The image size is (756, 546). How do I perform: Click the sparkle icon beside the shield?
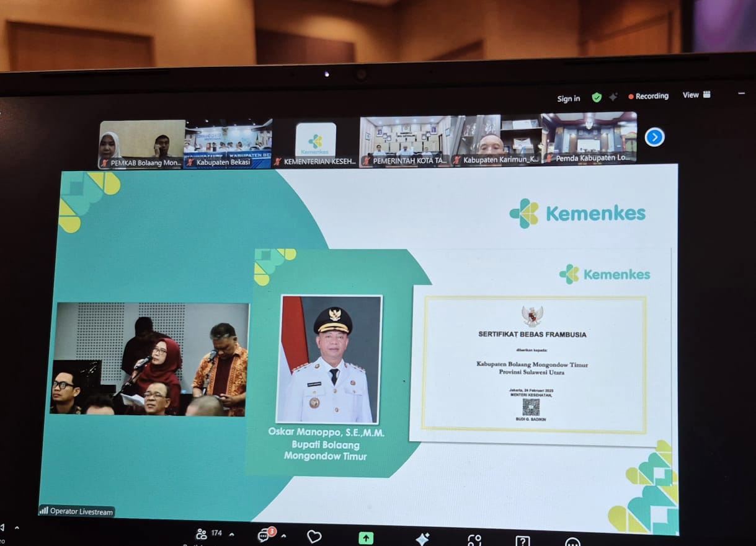[x=613, y=97]
